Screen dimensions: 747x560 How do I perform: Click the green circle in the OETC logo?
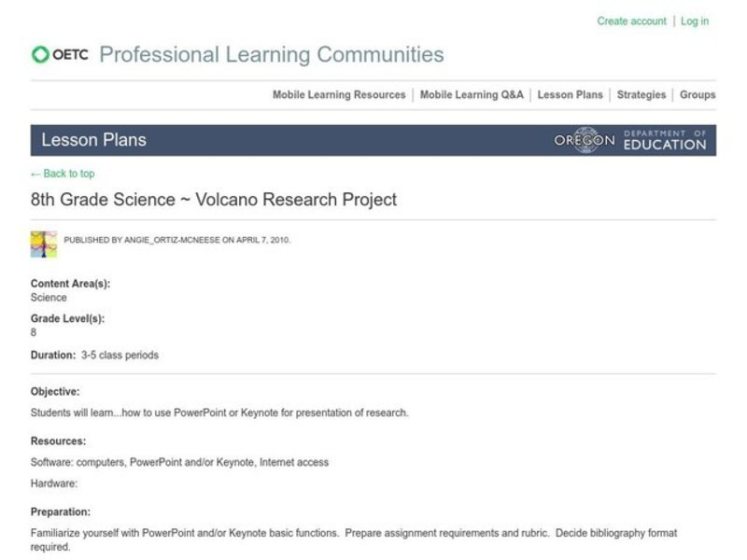42,54
